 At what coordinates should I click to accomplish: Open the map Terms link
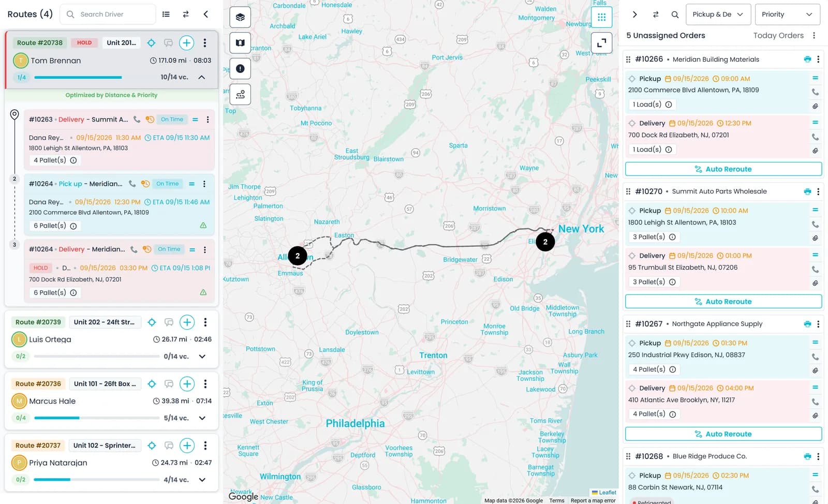pyautogui.click(x=557, y=500)
